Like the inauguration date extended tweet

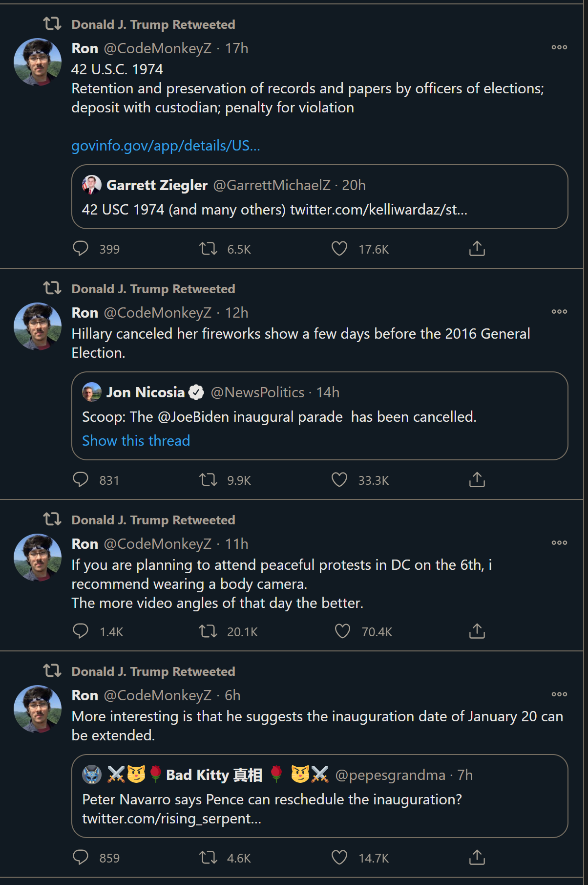339,858
